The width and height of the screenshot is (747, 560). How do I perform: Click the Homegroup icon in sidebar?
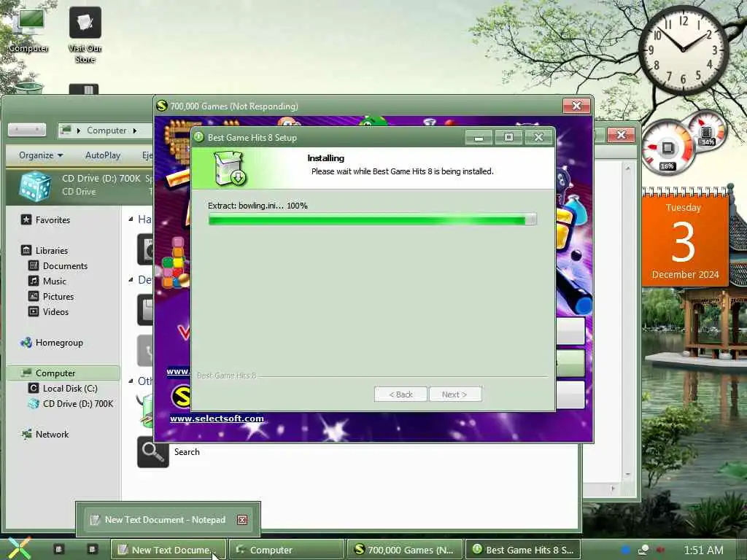(x=26, y=342)
